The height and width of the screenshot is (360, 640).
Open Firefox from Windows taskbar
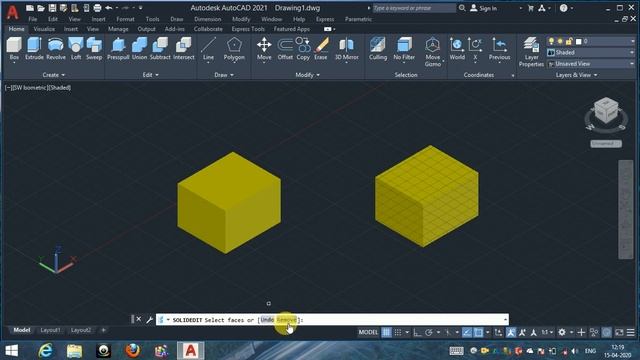pyautogui.click(x=133, y=351)
